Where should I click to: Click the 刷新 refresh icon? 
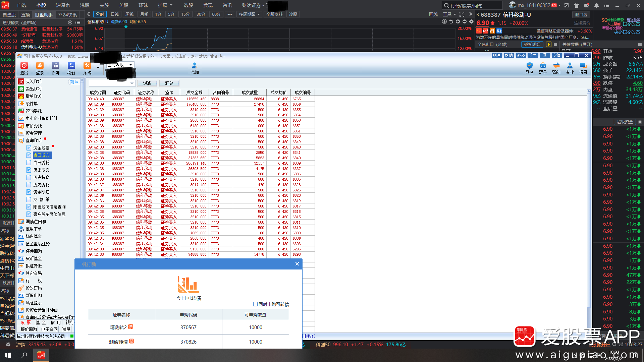71,68
